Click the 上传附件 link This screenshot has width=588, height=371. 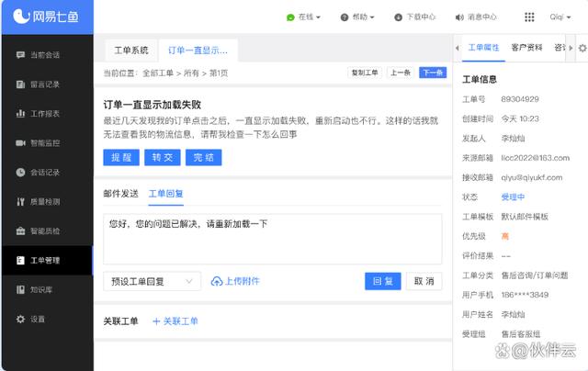click(x=235, y=281)
